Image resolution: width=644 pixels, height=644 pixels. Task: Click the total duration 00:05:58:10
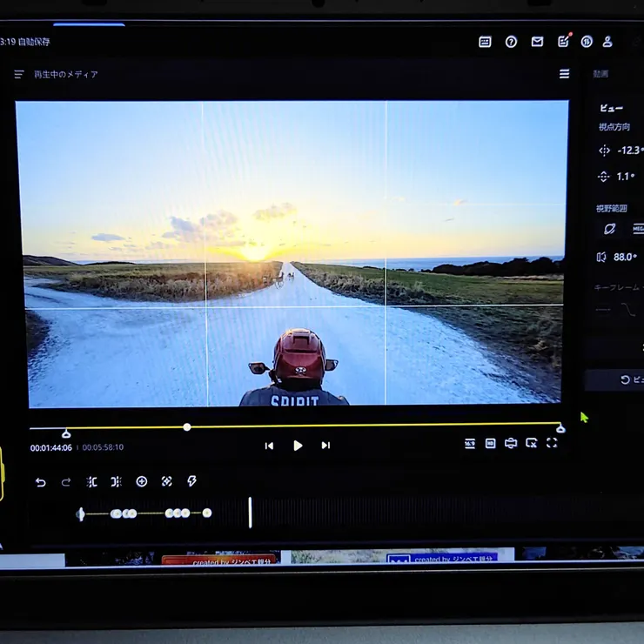coord(103,447)
